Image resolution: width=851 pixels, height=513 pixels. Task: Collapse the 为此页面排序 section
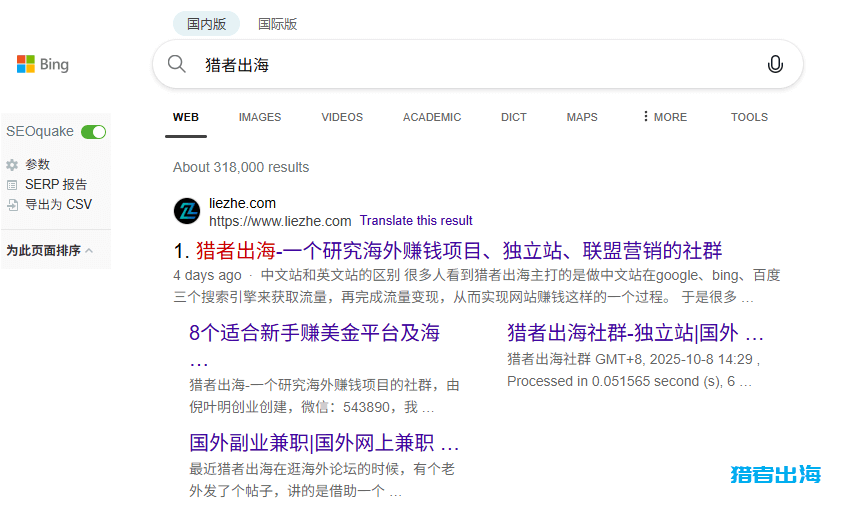click(x=89, y=251)
